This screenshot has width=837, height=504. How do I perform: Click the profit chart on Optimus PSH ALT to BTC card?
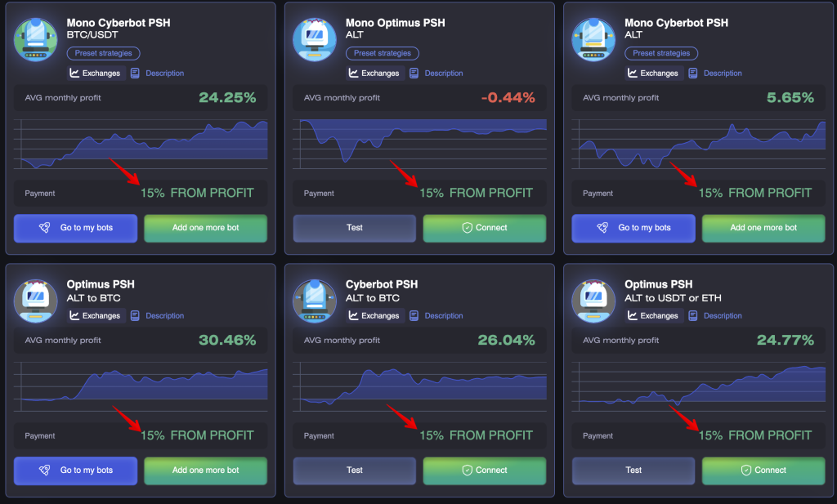[141, 386]
